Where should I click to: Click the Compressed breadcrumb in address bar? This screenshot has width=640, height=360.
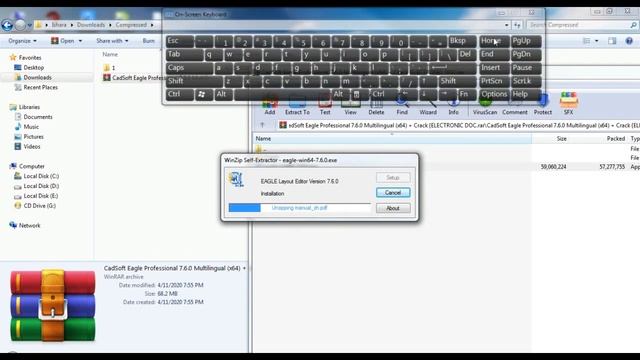(131, 25)
